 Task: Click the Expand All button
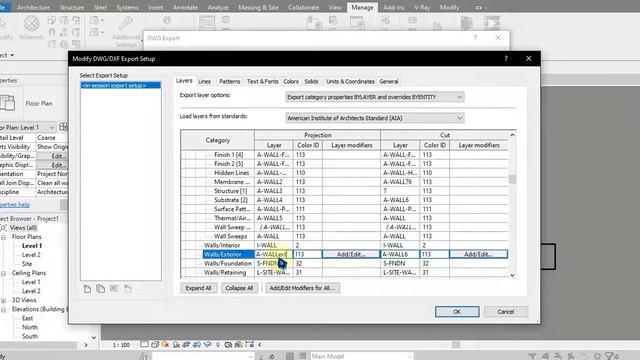[198, 288]
